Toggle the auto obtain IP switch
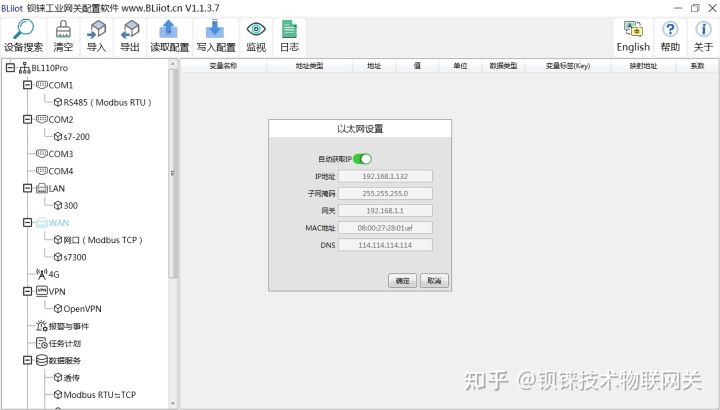Image resolution: width=720 pixels, height=410 pixels. pyautogui.click(x=362, y=159)
